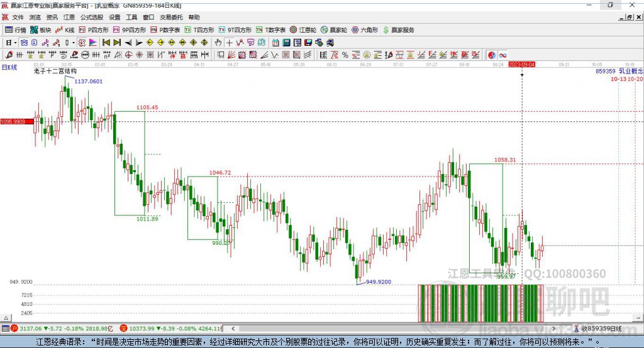Click the yin-yang taiji icon
The height and width of the screenshot is (348, 644).
click(x=492, y=55)
